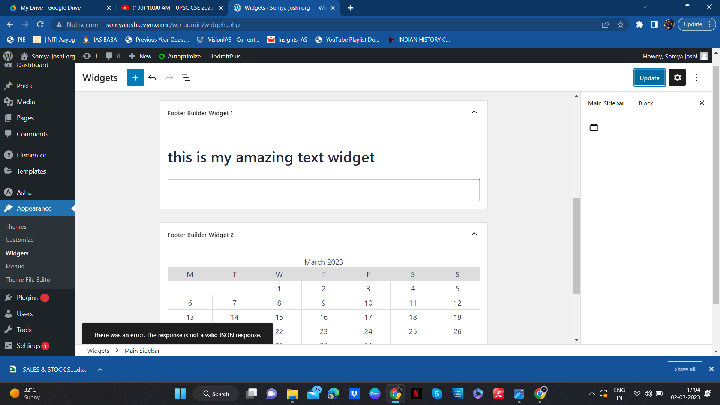Image resolution: width=720 pixels, height=405 pixels.
Task: Select calendar block icon in sidebar
Action: (593, 128)
